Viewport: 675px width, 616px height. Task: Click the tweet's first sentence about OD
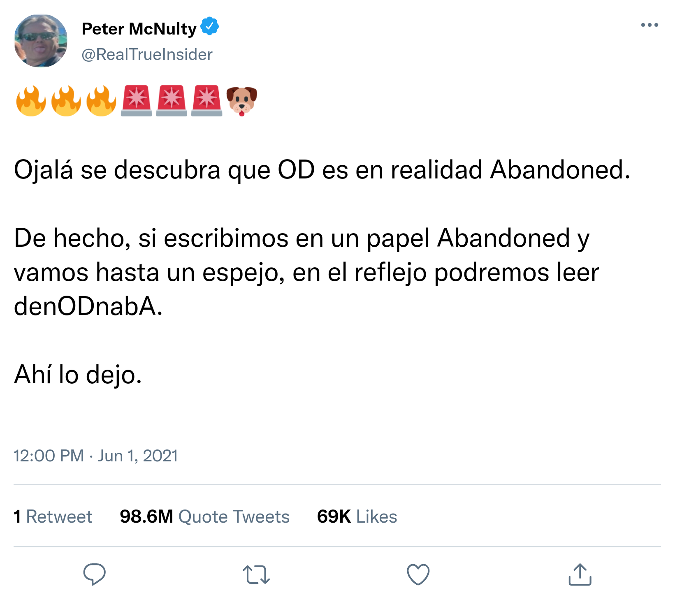click(322, 170)
